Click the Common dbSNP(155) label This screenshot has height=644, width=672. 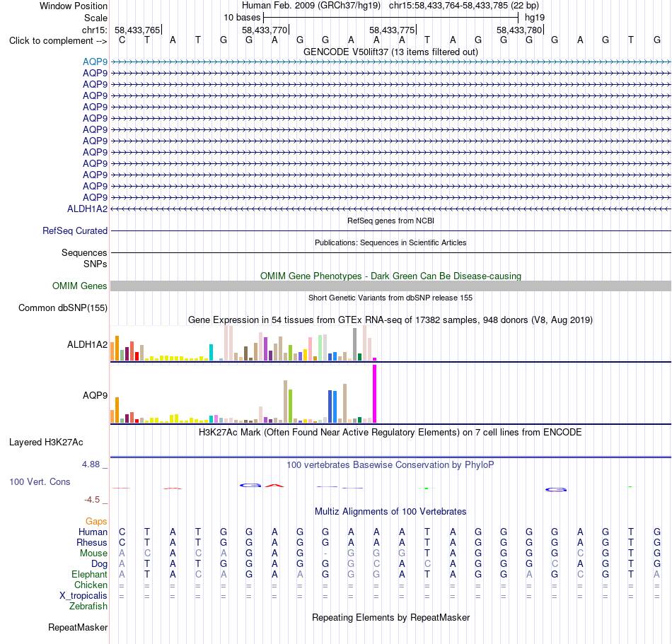click(63, 308)
